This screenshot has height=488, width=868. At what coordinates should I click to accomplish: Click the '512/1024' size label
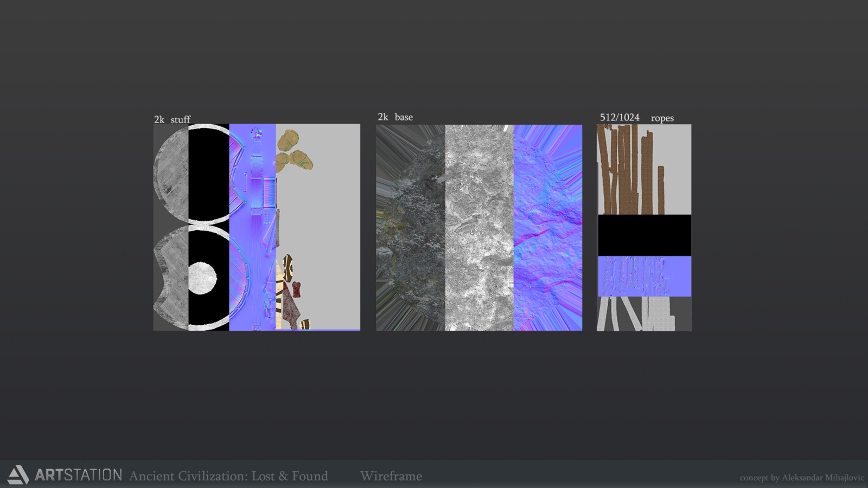620,118
